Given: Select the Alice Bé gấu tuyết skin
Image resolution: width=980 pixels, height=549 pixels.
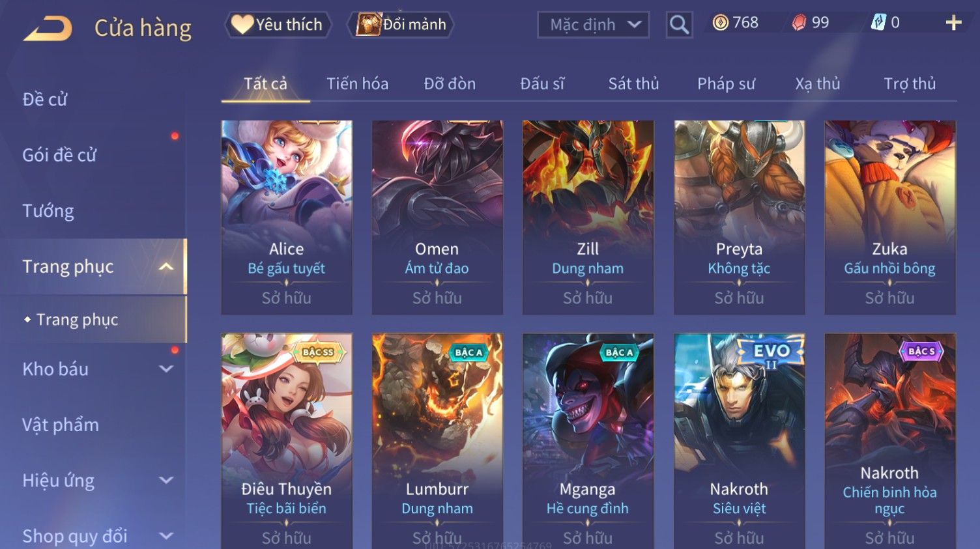Looking at the screenshot, I should (287, 218).
